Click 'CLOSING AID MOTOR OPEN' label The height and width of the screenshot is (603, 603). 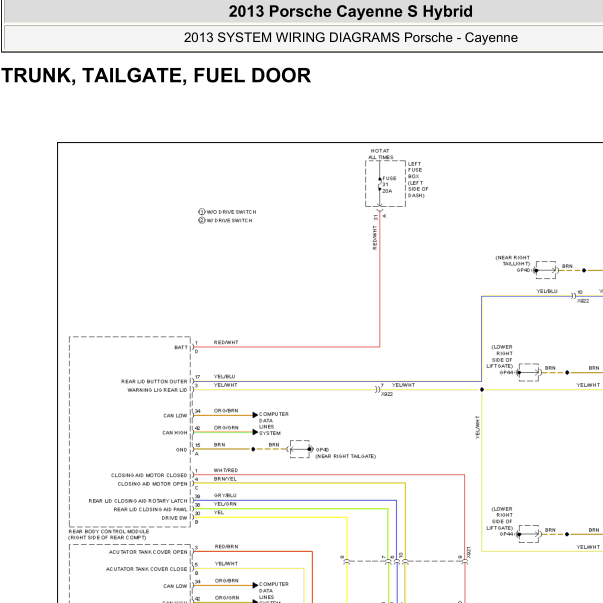click(152, 484)
